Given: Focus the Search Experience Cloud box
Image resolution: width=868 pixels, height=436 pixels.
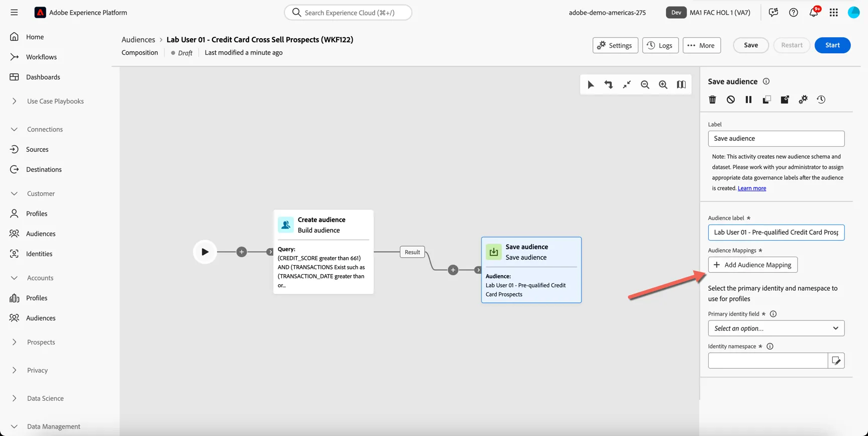Looking at the screenshot, I should [348, 13].
